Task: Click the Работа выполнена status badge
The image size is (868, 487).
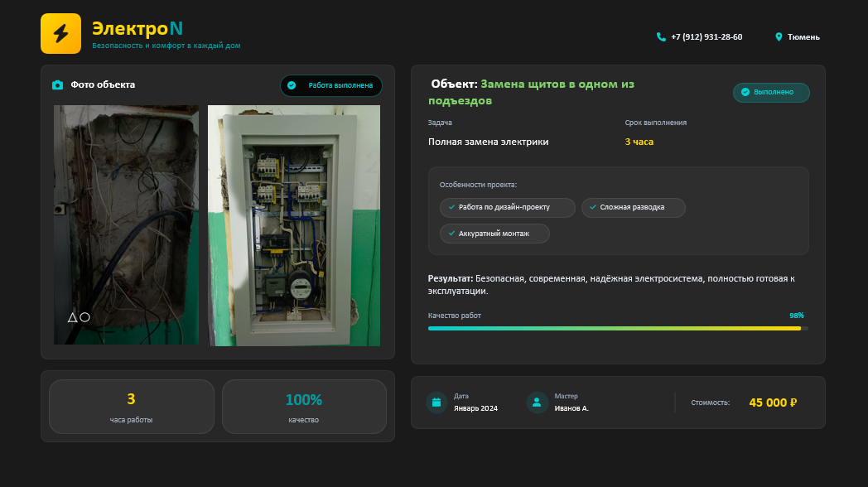Action: point(331,86)
